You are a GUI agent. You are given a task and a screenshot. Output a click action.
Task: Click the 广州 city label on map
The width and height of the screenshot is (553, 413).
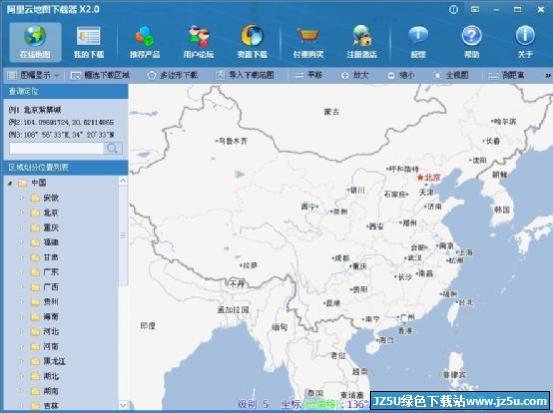[x=408, y=317]
